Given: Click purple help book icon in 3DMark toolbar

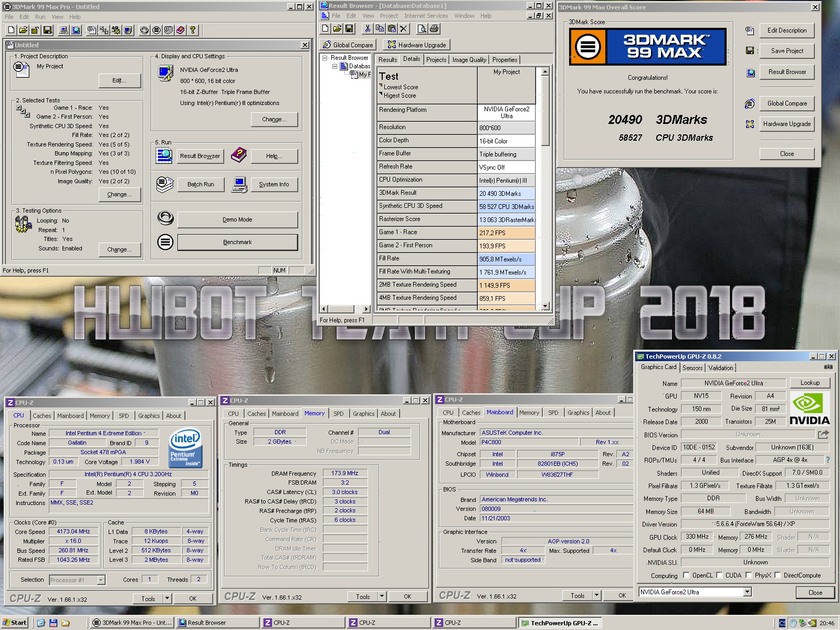Looking at the screenshot, I should click(181, 30).
